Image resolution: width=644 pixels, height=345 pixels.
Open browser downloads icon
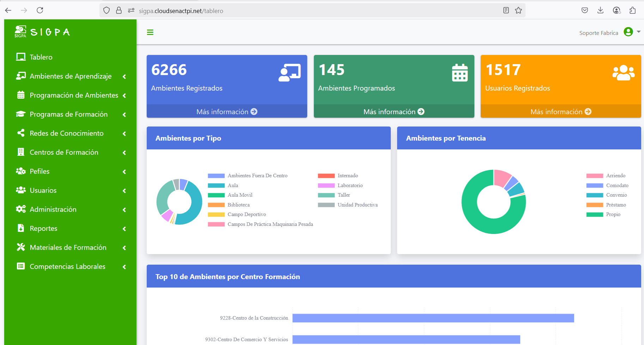600,11
